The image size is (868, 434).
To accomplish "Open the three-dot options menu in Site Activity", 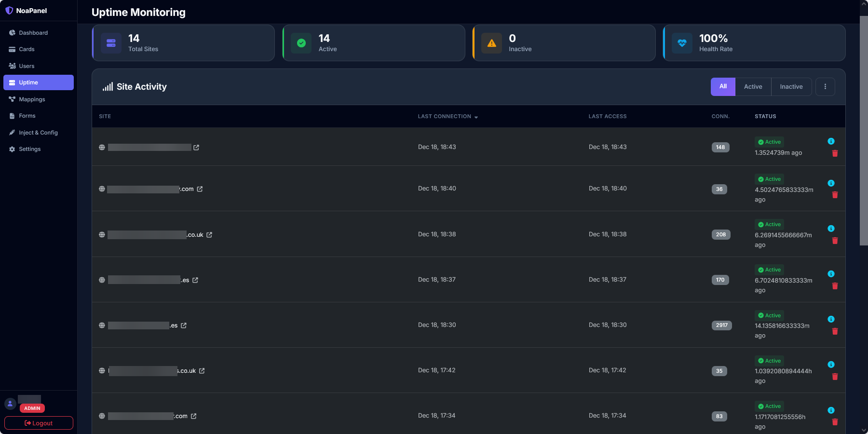I will coord(825,87).
